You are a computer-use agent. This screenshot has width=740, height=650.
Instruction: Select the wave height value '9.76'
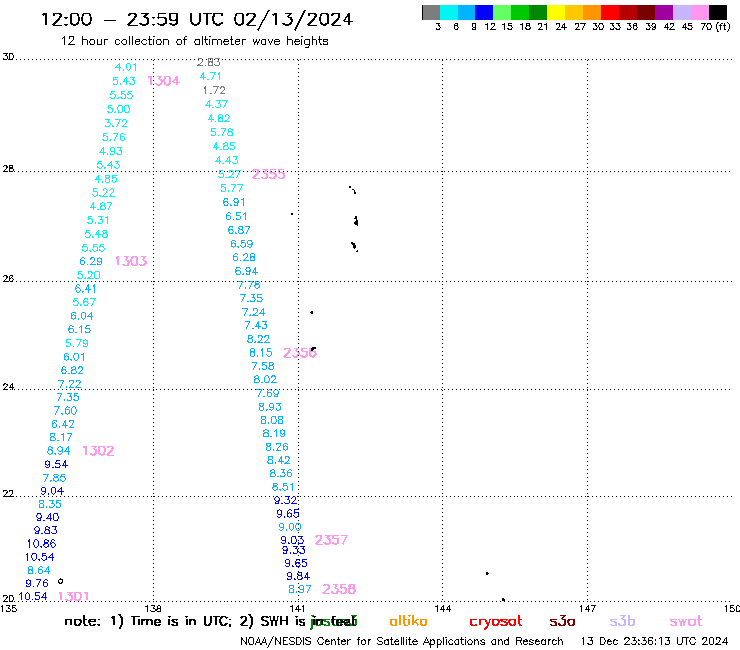pyautogui.click(x=37, y=583)
